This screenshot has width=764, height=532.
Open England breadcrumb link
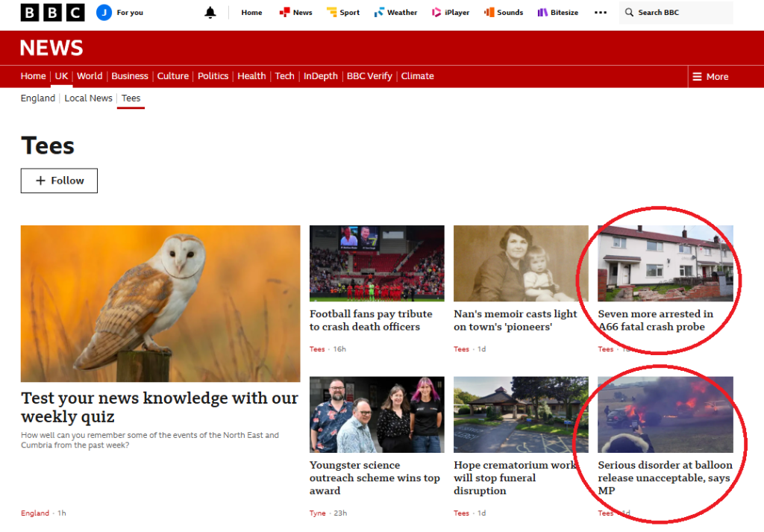click(38, 98)
